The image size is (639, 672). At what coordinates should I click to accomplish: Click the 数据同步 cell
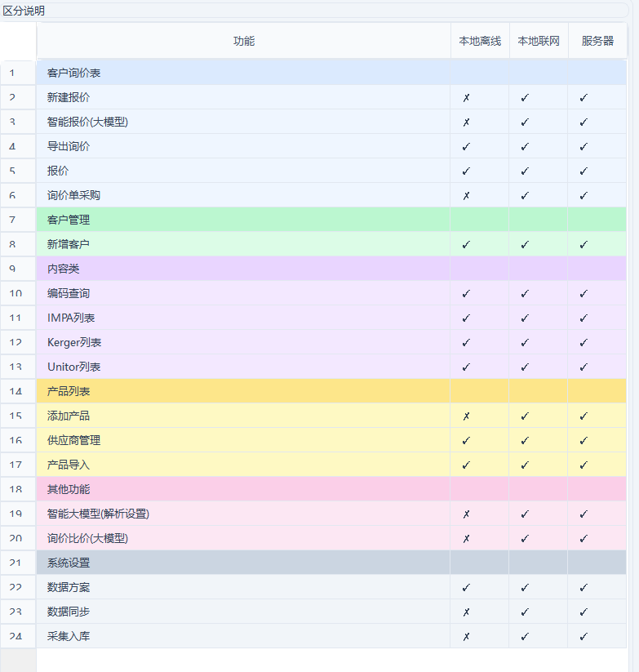coord(243,612)
